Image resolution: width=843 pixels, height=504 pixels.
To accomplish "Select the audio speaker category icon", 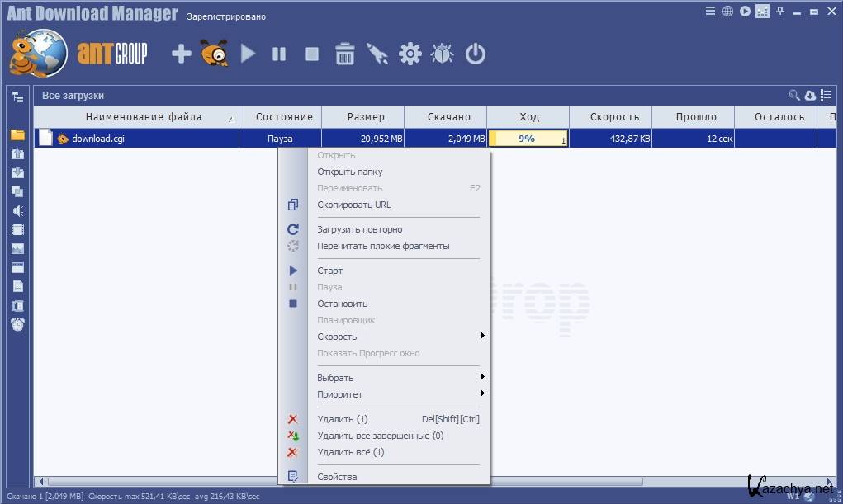I will pyautogui.click(x=17, y=210).
